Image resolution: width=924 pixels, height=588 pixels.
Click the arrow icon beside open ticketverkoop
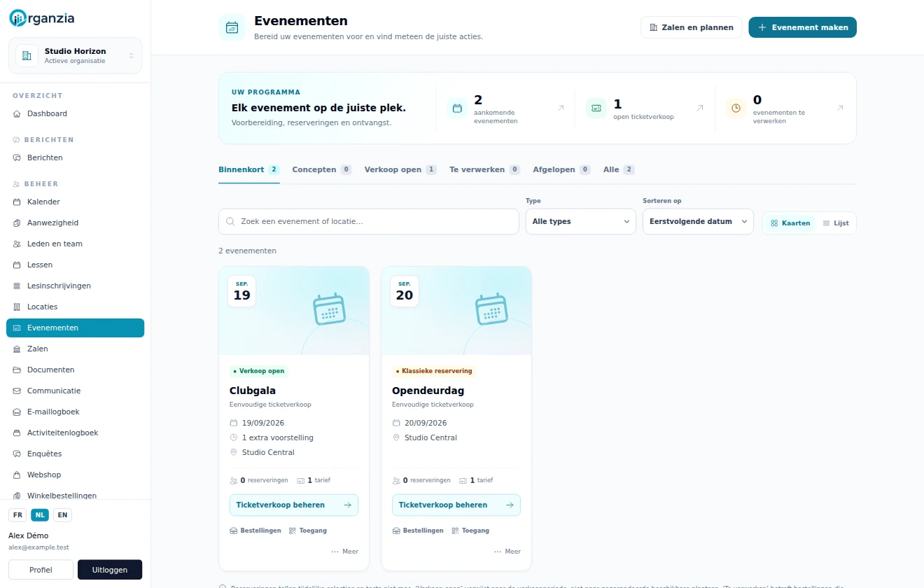(x=700, y=108)
